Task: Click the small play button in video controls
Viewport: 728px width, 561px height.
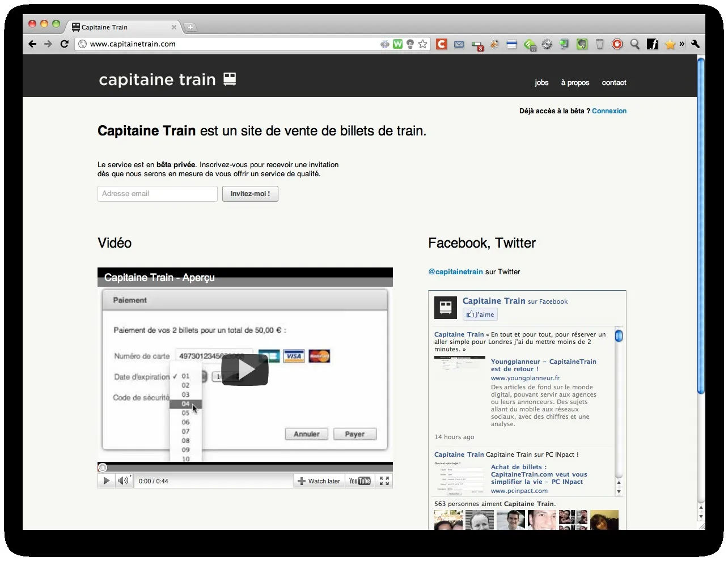Action: (x=106, y=481)
